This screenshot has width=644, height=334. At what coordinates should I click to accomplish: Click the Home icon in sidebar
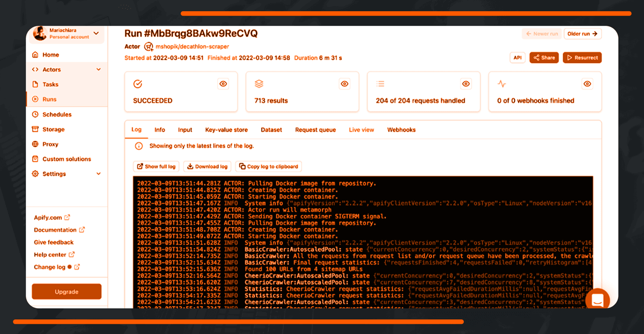click(35, 55)
